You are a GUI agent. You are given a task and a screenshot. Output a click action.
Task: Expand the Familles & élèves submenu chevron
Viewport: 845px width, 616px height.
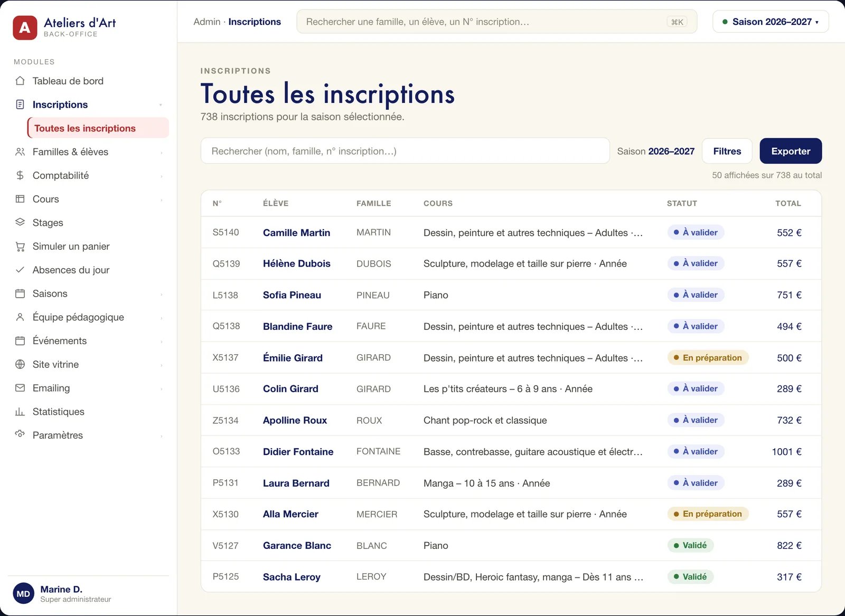(161, 153)
